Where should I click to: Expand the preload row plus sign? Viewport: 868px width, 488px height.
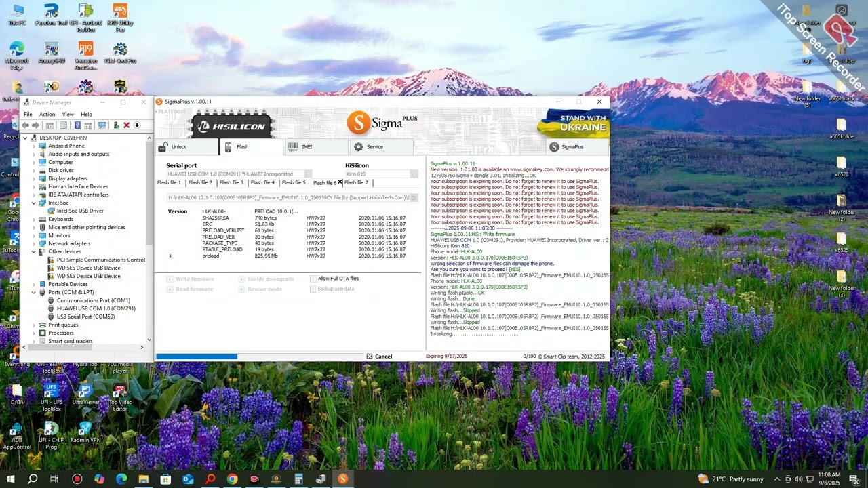point(170,256)
